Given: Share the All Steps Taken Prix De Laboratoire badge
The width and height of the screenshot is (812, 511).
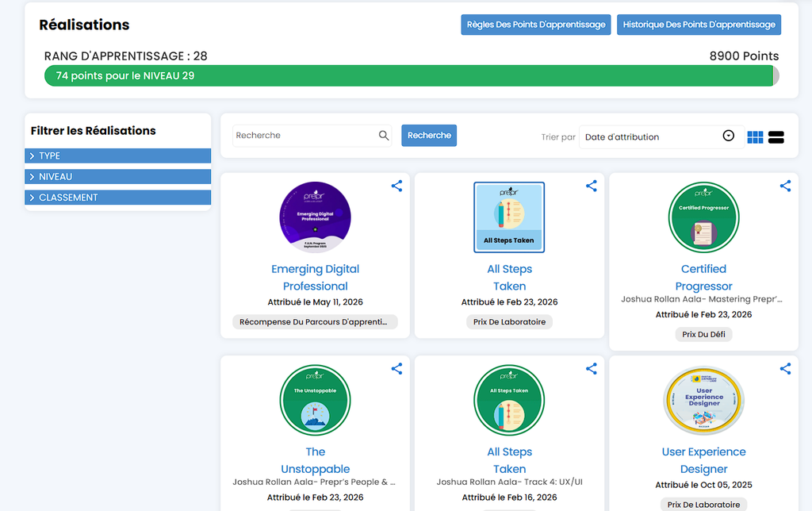Looking at the screenshot, I should pyautogui.click(x=592, y=186).
